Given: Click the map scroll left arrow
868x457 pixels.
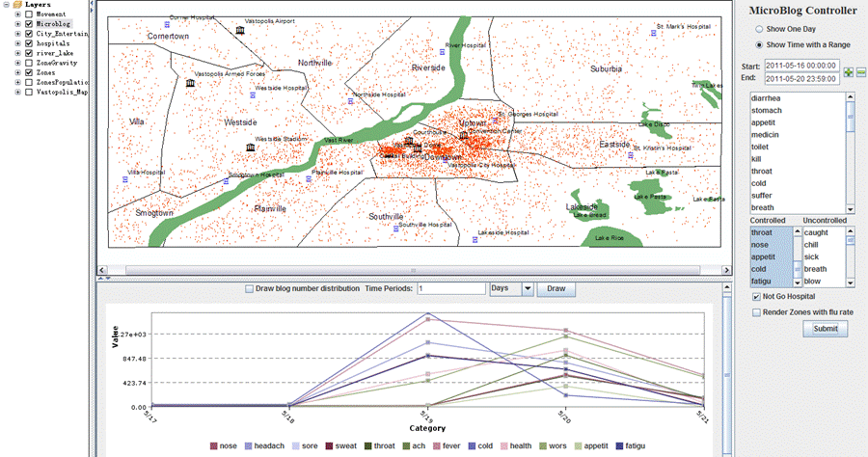Looking at the screenshot, I should tap(102, 270).
